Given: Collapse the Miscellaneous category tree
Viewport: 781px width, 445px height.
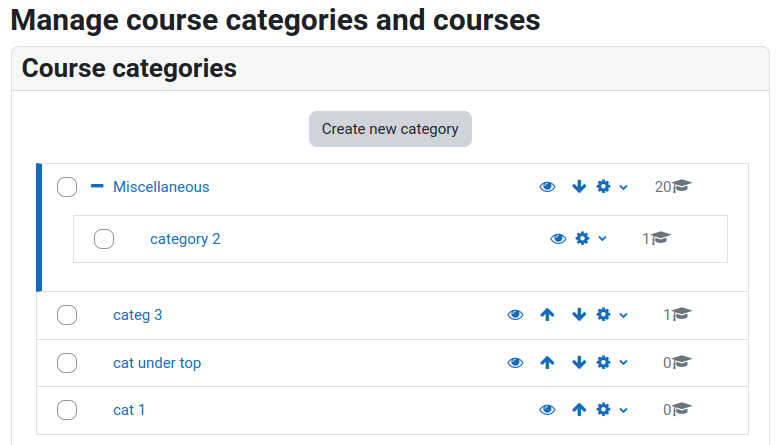Looking at the screenshot, I should point(97,186).
